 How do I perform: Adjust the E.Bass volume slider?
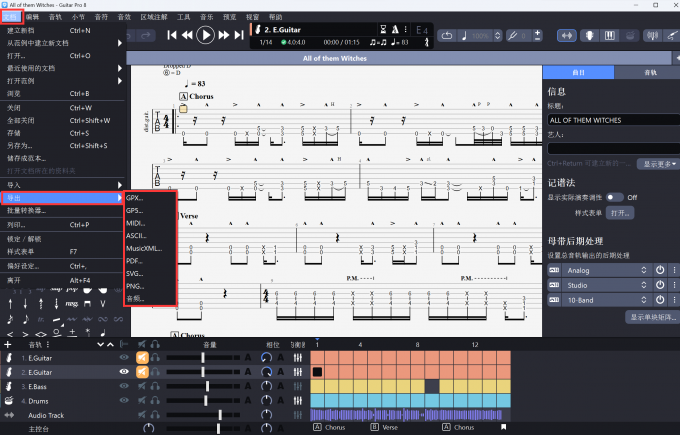point(206,386)
